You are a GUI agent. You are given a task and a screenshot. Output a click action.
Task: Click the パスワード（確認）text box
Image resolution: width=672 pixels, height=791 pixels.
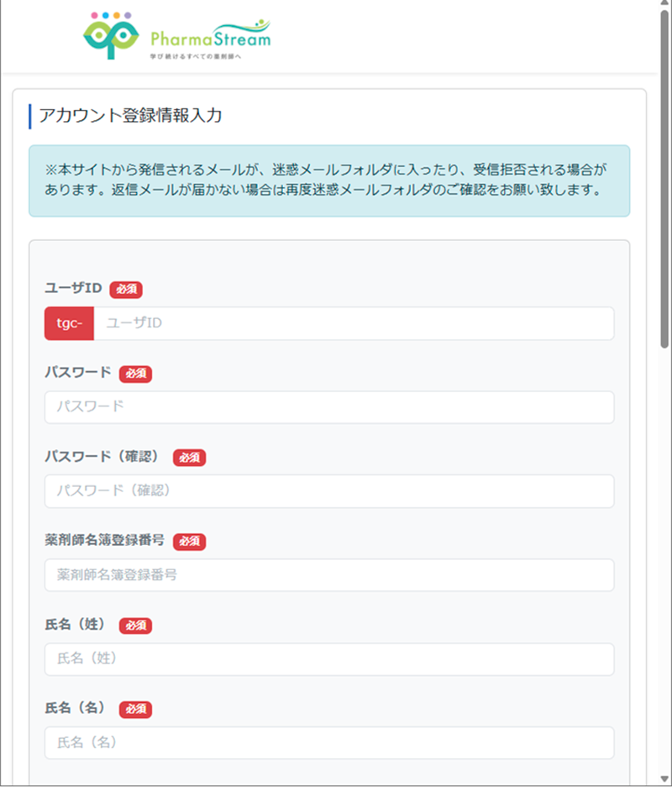tap(328, 491)
